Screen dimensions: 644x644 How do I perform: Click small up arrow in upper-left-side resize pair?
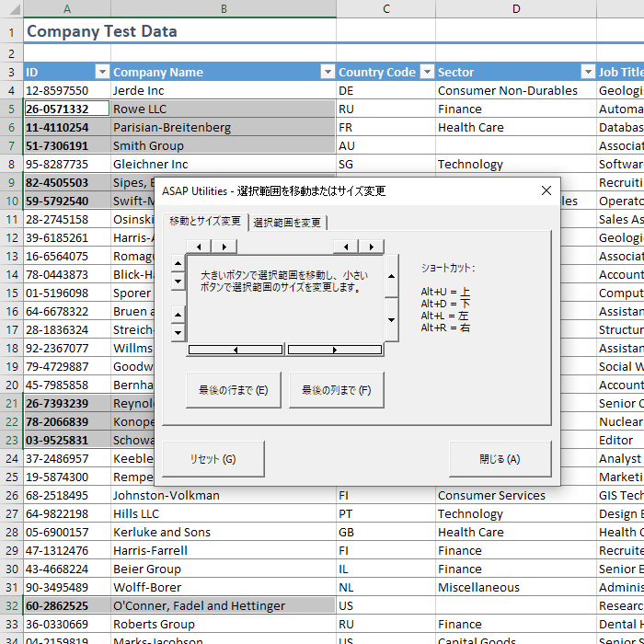(178, 263)
